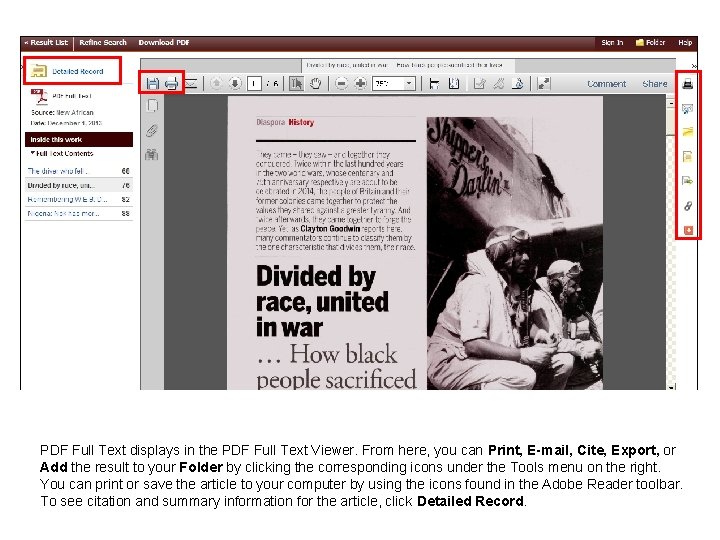Image resolution: width=720 pixels, height=540 pixels.
Task: Choose the text selection cursor tool
Action: 297,84
